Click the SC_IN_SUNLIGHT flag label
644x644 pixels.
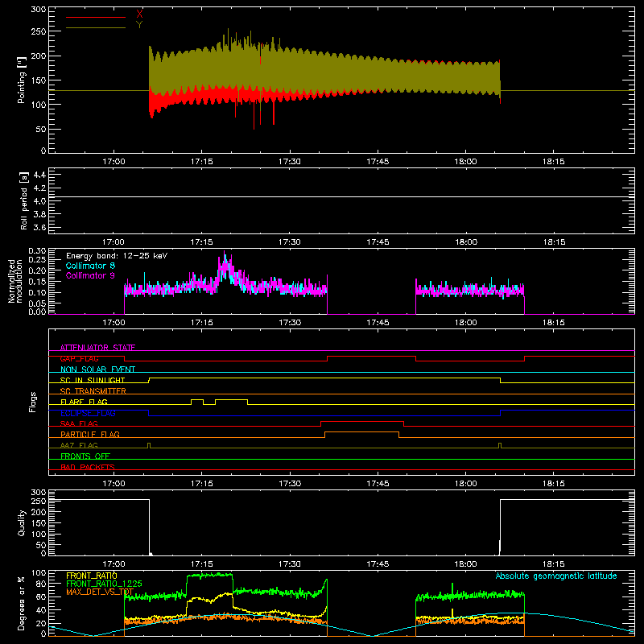click(93, 380)
